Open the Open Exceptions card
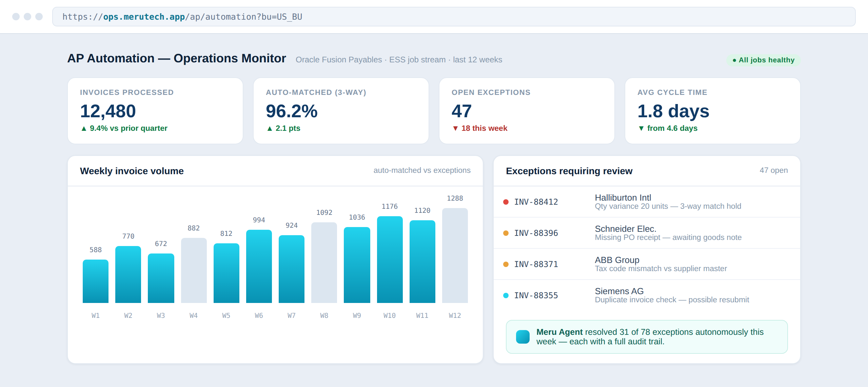Image resolution: width=868 pixels, height=387 pixels. tap(527, 111)
